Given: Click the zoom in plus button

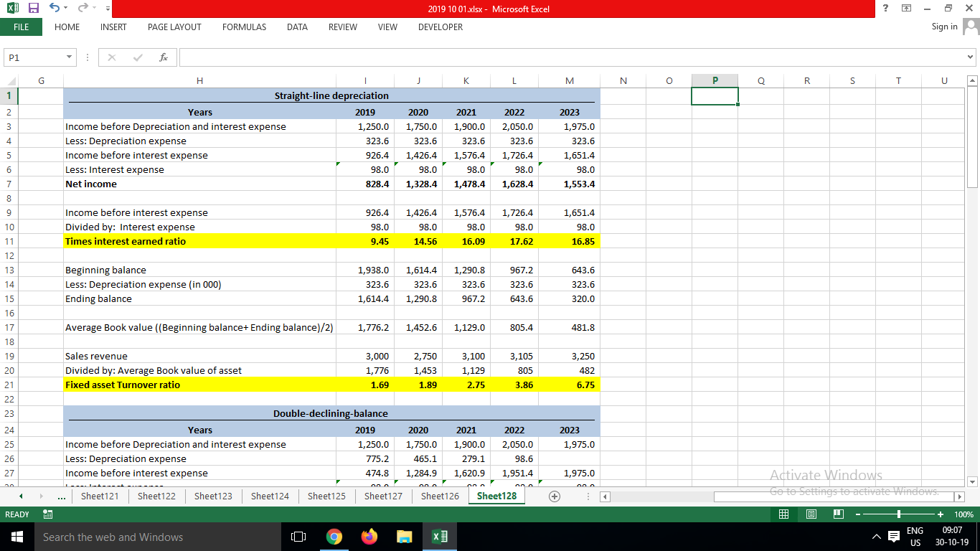Looking at the screenshot, I should 941,514.
